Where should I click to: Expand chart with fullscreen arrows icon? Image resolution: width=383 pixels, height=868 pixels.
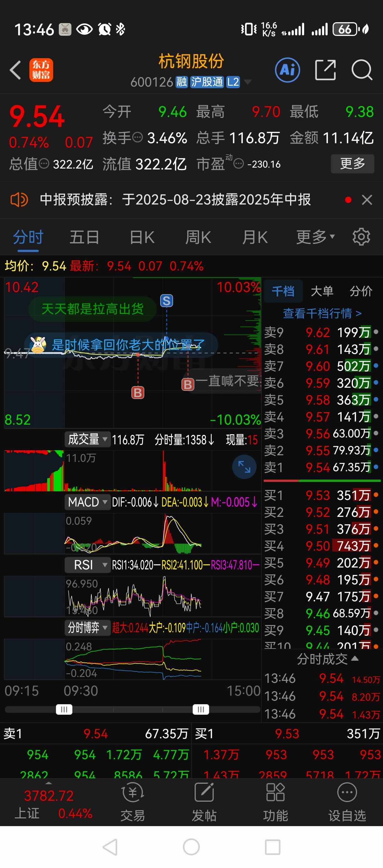click(244, 467)
